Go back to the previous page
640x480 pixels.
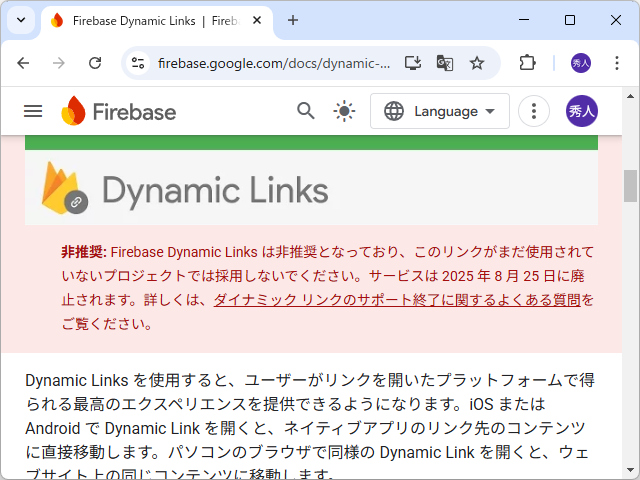tap(23, 63)
